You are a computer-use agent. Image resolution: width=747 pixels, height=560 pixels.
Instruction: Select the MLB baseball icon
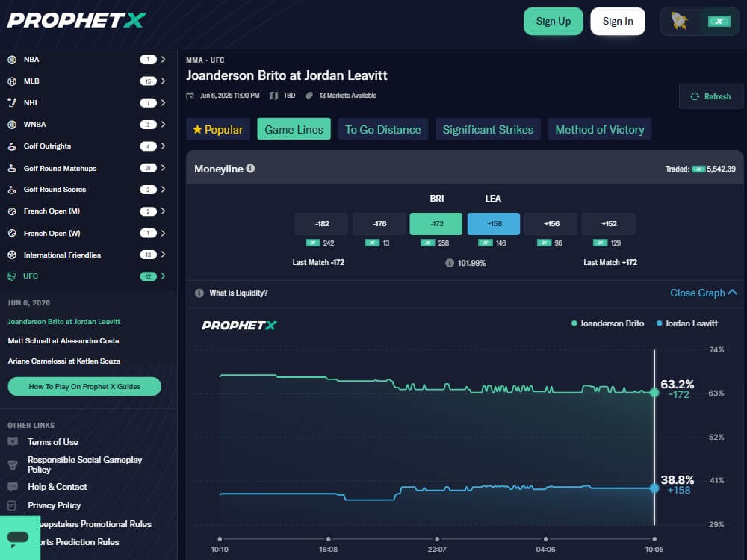point(12,81)
